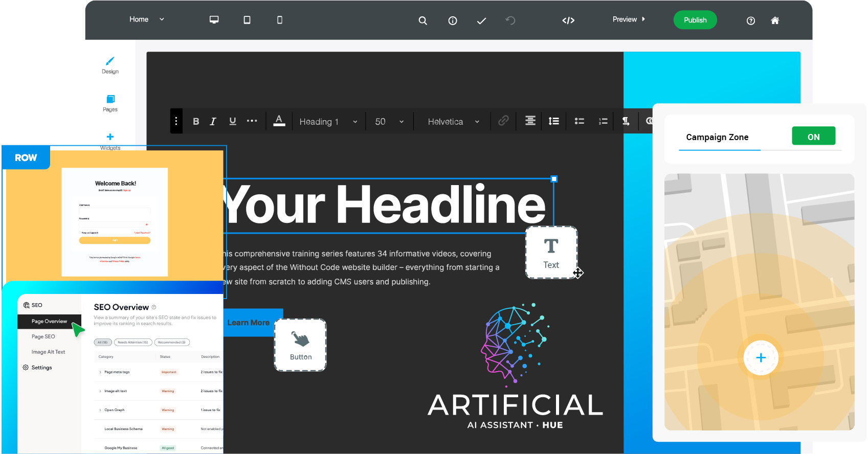This screenshot has height=454, width=868.
Task: Click the info circle icon in top bar
Action: [x=453, y=20]
